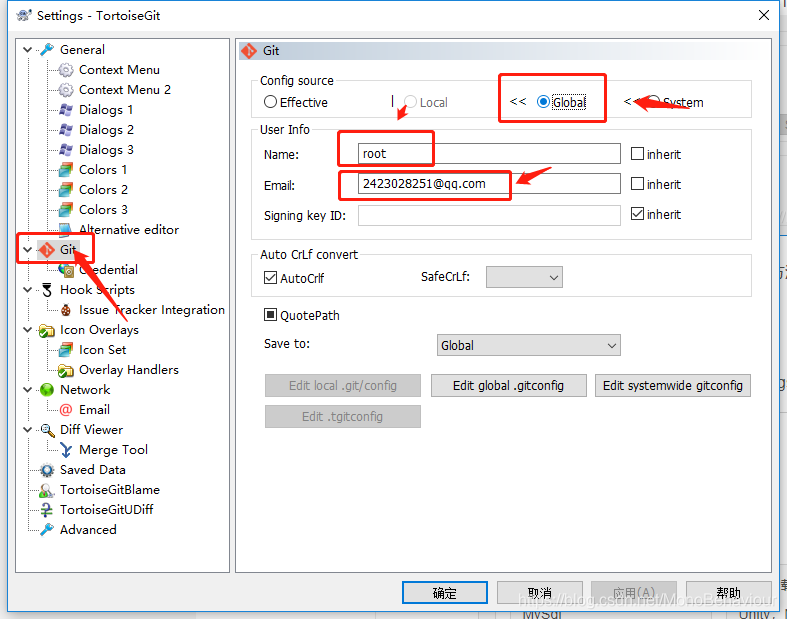Click the Icon Set icon

[66, 350]
